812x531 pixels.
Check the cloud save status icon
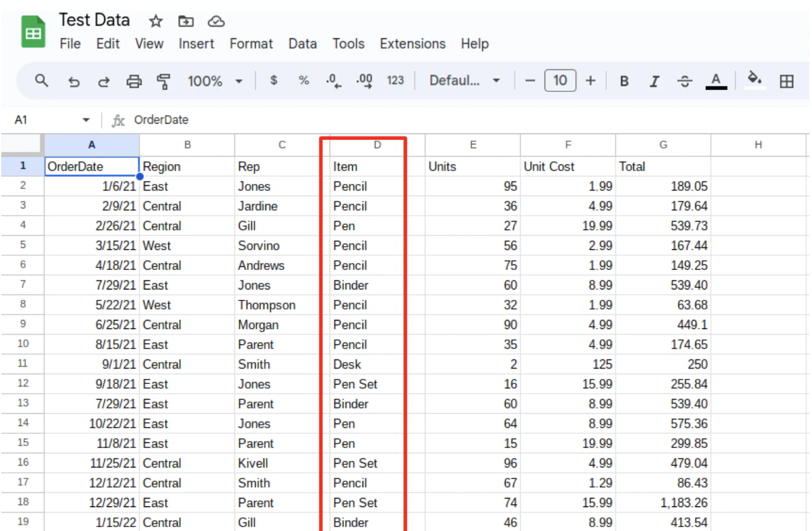[216, 21]
